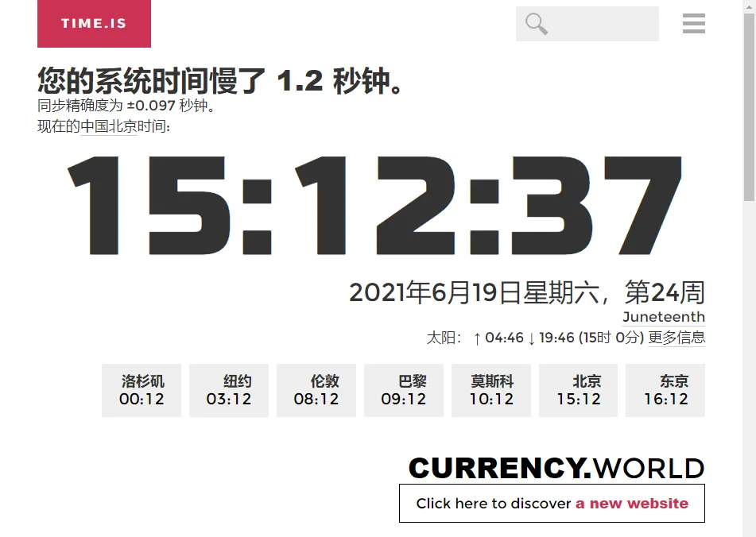Open the 伦敦 (London) clock
The width and height of the screenshot is (756, 537).
coord(316,390)
